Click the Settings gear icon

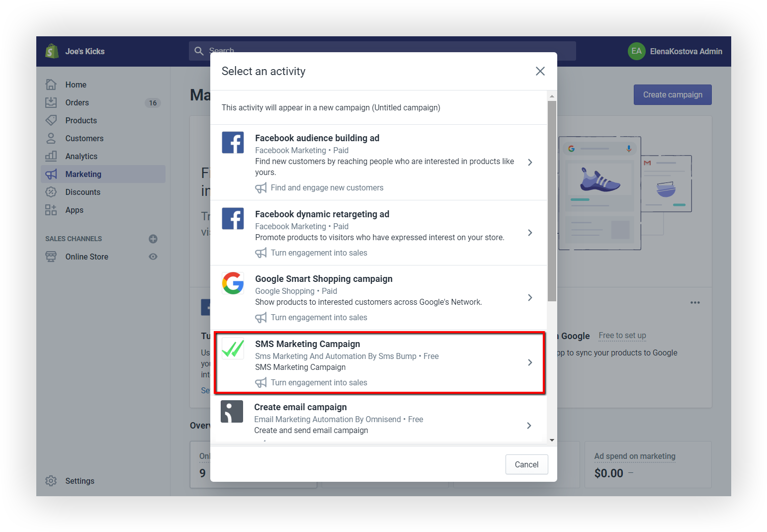[51, 481]
